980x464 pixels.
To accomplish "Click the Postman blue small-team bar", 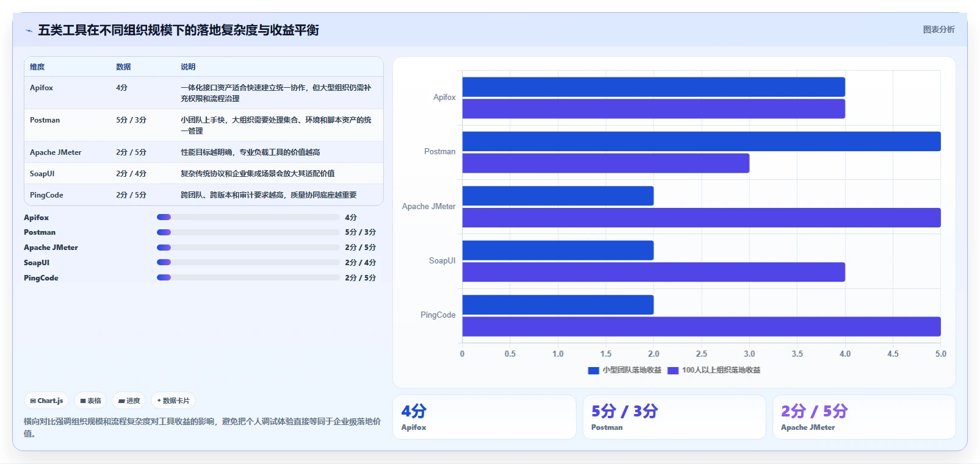I will click(x=702, y=141).
